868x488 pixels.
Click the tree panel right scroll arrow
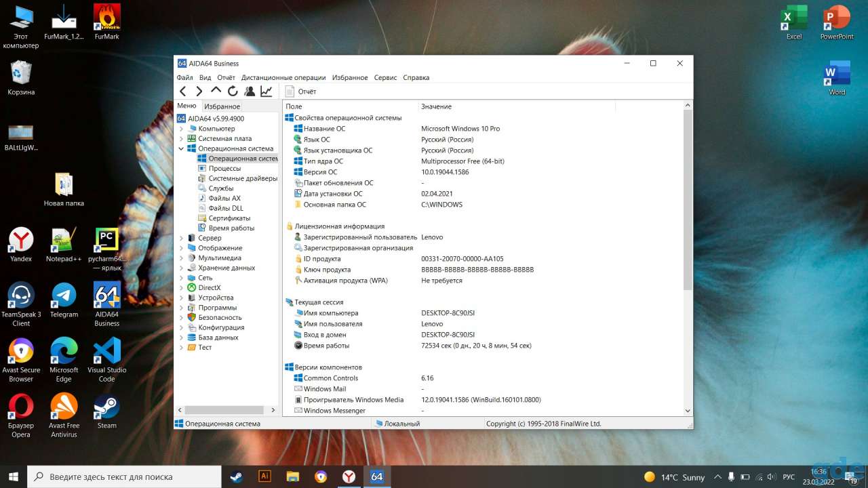click(273, 410)
